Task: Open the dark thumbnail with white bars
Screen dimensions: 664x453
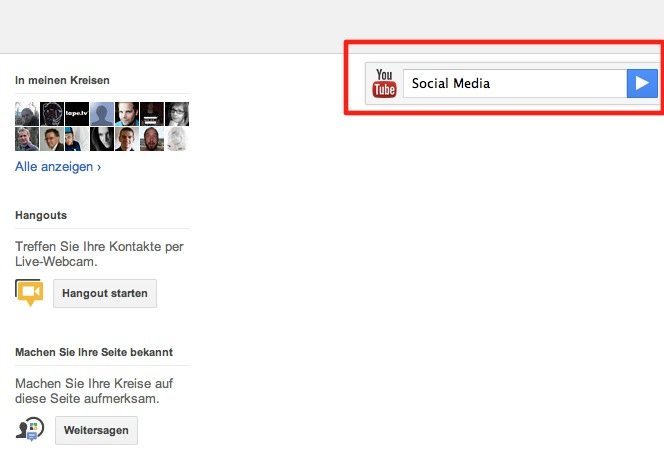Action: (152, 114)
